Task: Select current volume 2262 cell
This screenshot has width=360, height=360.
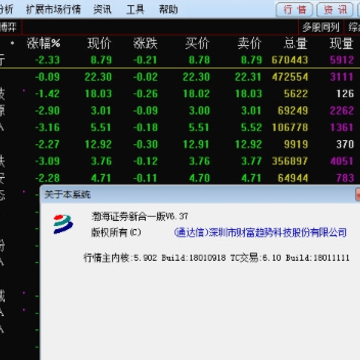Action: click(x=342, y=111)
